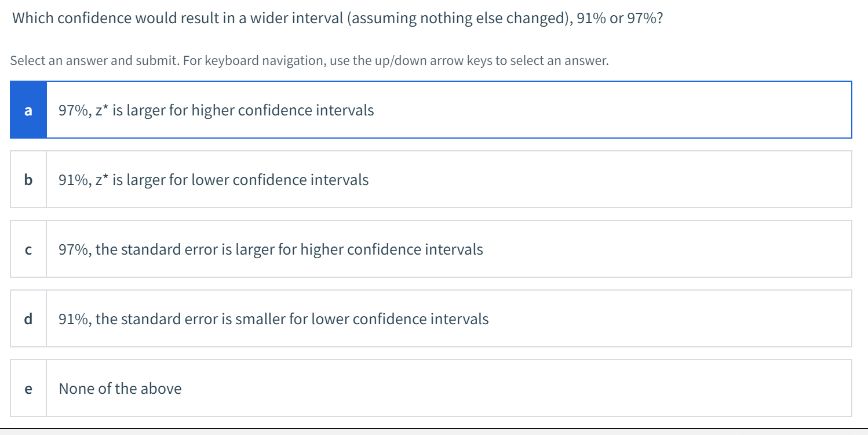This screenshot has width=868, height=435.
Task: Click the 'b' letter label
Action: [28, 179]
